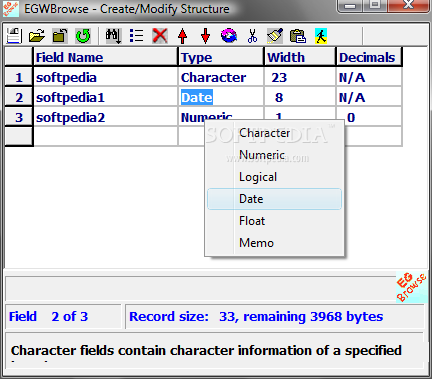Click the EG Browse logo image
432x379 pixels.
point(411,287)
